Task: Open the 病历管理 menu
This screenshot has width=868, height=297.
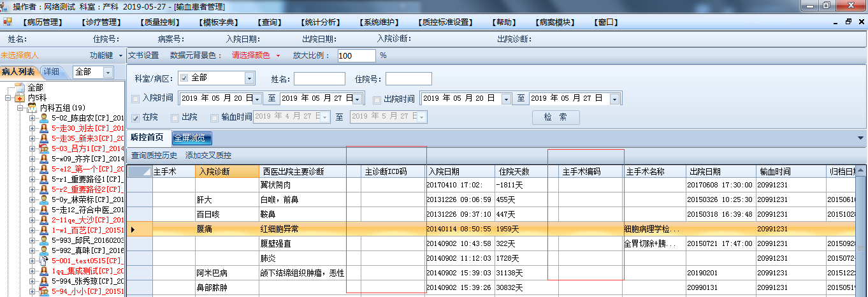Action: click(x=43, y=22)
